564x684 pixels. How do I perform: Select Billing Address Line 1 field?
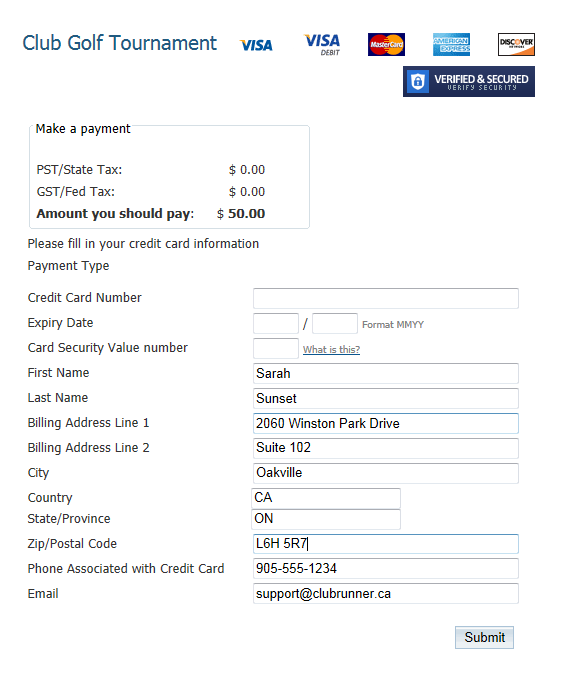(x=386, y=423)
